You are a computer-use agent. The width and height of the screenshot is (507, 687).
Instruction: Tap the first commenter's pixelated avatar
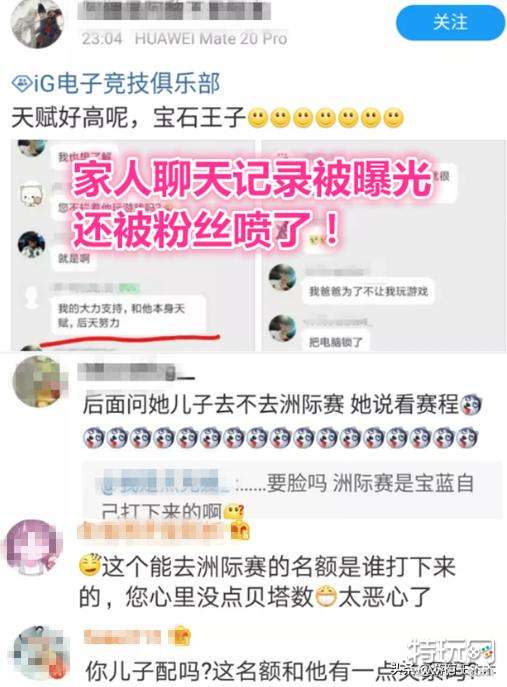point(39,382)
